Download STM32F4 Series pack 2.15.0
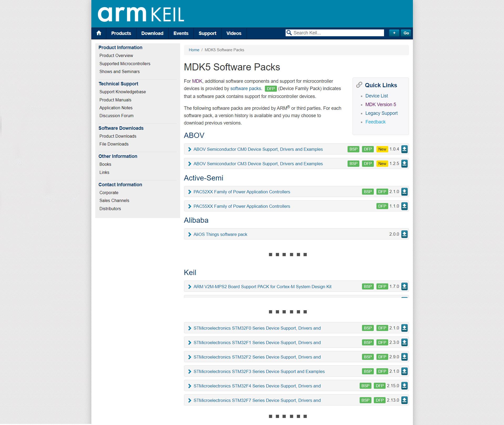504x425 pixels. tap(404, 386)
